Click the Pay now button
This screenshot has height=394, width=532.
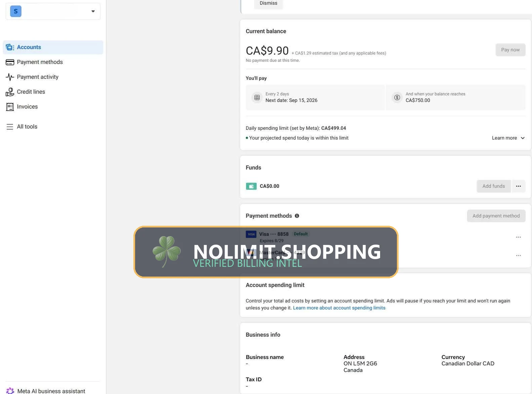[x=510, y=50]
